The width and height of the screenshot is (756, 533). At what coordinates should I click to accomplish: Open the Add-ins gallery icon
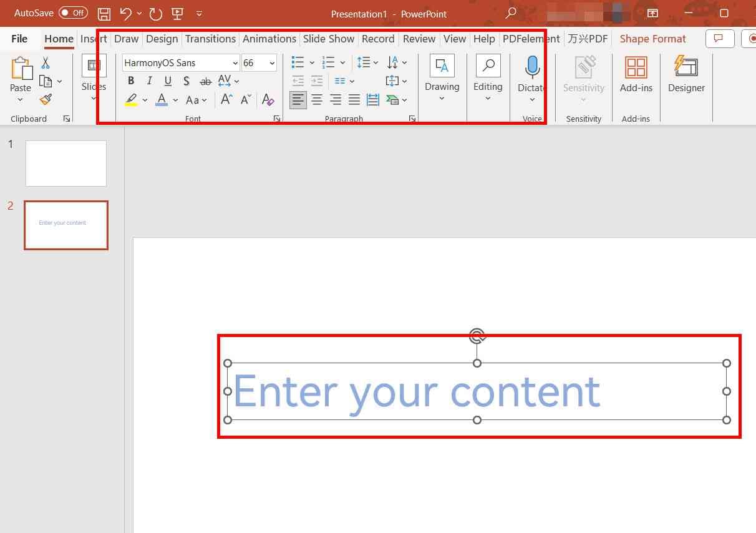636,67
